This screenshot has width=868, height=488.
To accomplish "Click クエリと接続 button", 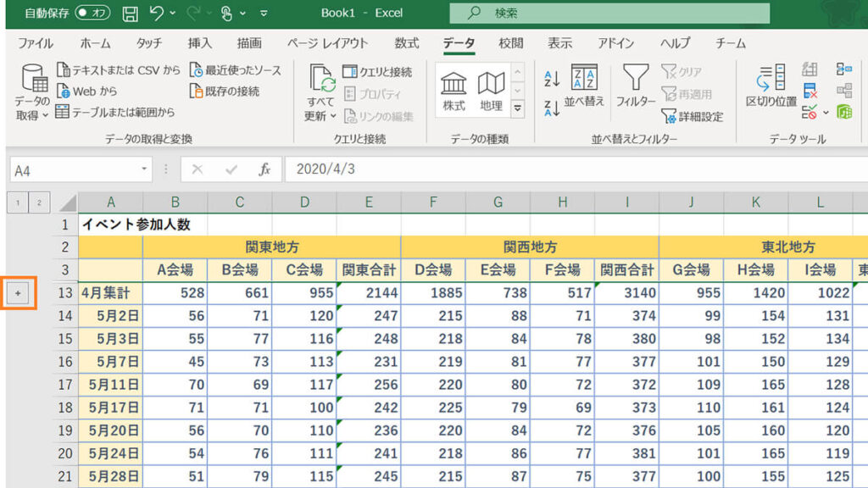I will pyautogui.click(x=377, y=72).
